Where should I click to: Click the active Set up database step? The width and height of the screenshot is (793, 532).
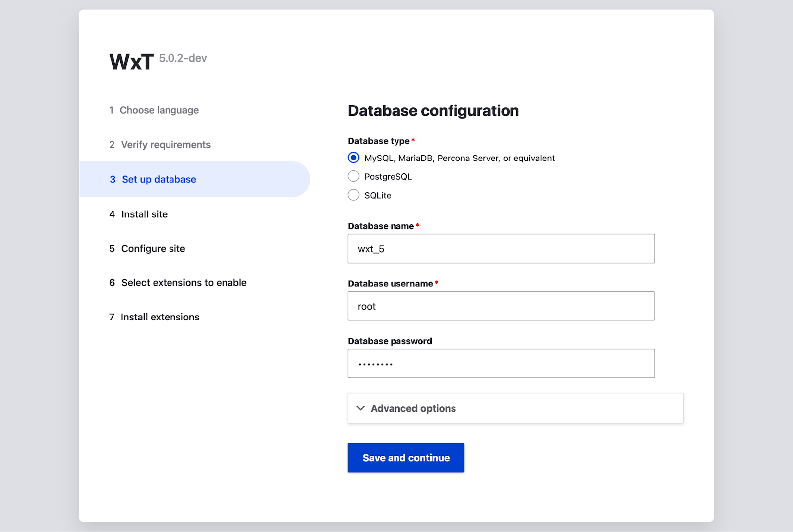(159, 179)
